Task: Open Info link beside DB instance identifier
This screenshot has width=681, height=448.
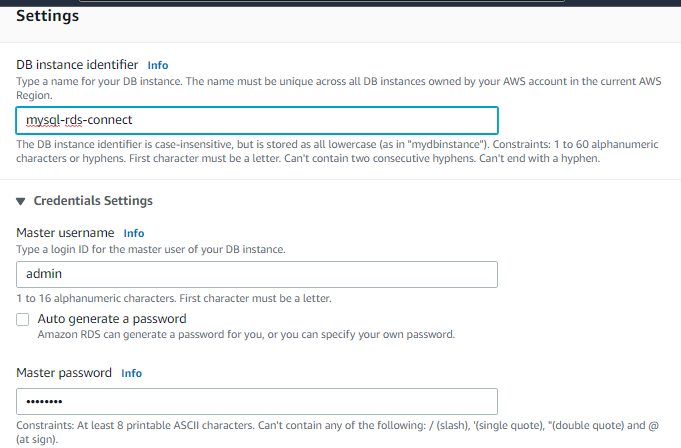Action: click(158, 65)
